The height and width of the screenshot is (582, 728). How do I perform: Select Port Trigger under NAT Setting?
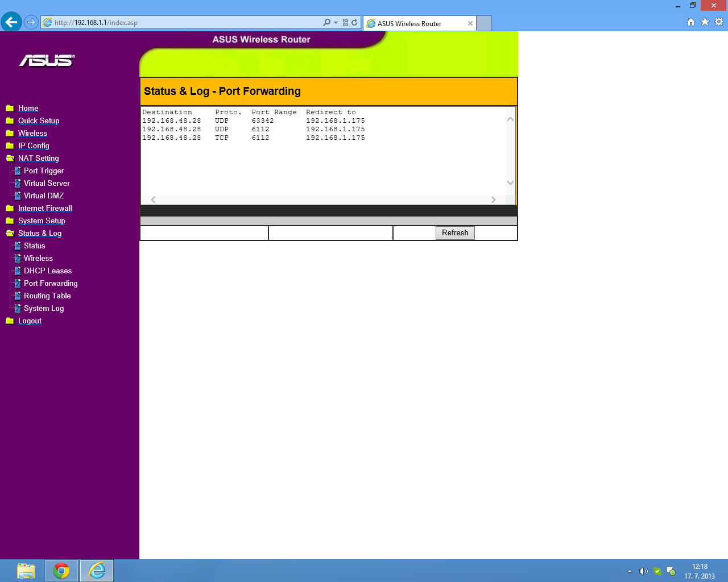[x=44, y=171]
